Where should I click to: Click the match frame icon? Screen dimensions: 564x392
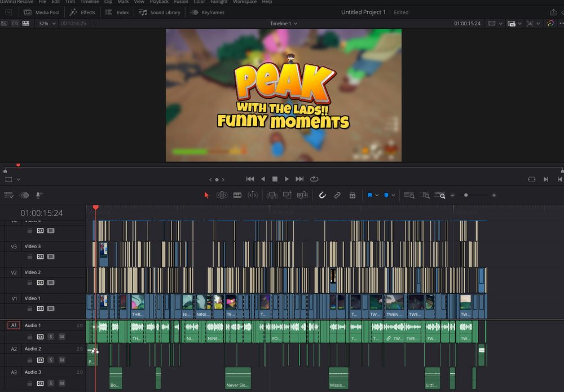point(532,179)
